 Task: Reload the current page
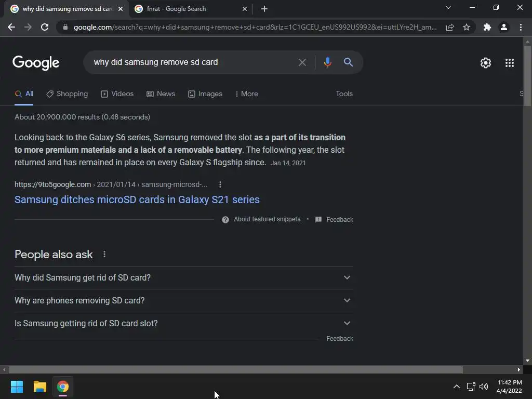tap(45, 27)
